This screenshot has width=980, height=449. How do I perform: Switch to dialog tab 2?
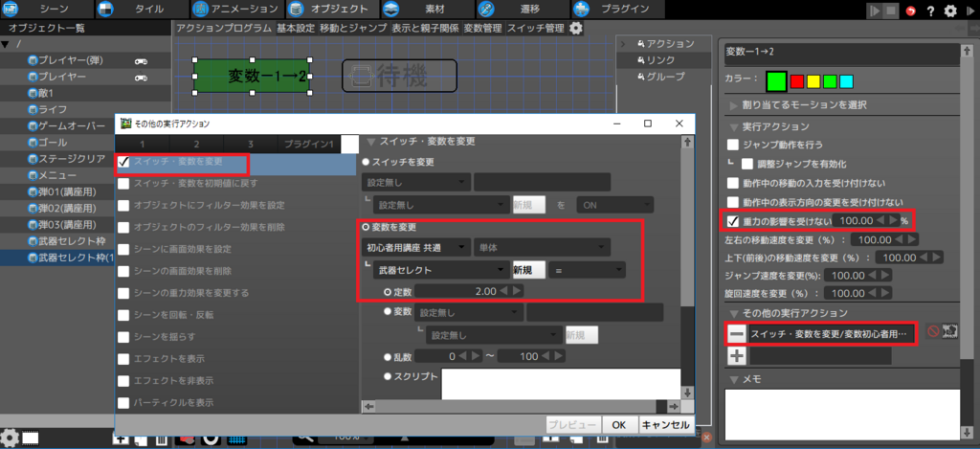pos(196,145)
